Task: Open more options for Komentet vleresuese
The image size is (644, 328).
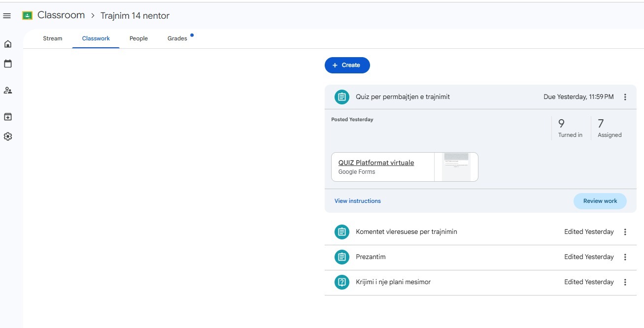Action: point(625,232)
